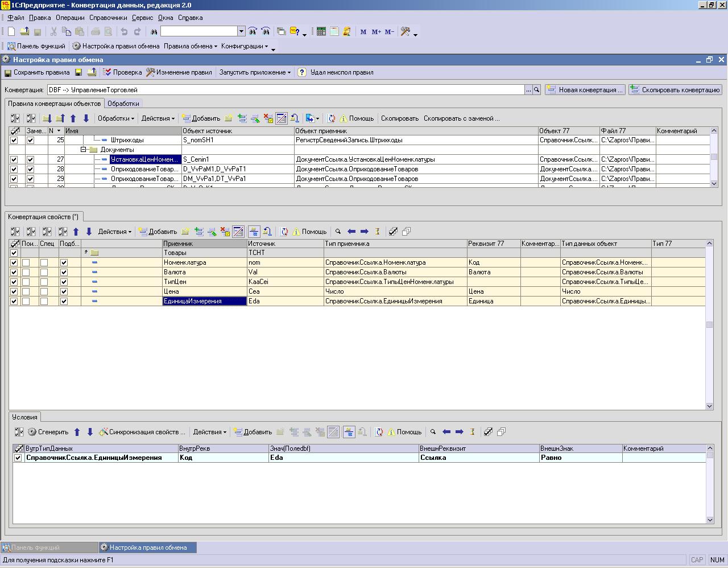Viewport: 728px width, 568px height.
Task: Click Сгенерить gear button in Условия toolbar
Action: (48, 432)
